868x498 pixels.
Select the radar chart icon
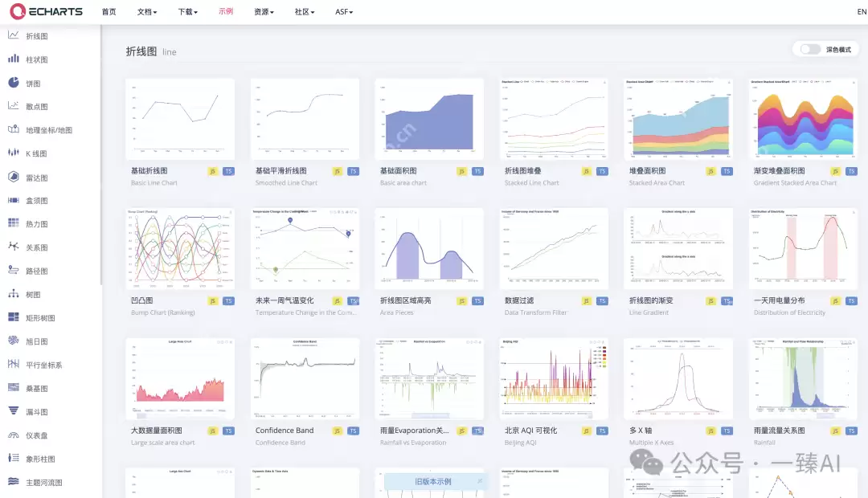point(14,177)
